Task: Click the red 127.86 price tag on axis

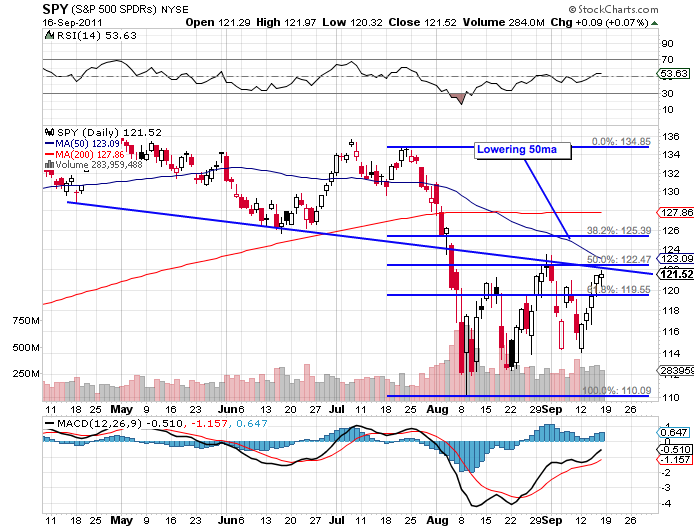Action: click(x=676, y=213)
